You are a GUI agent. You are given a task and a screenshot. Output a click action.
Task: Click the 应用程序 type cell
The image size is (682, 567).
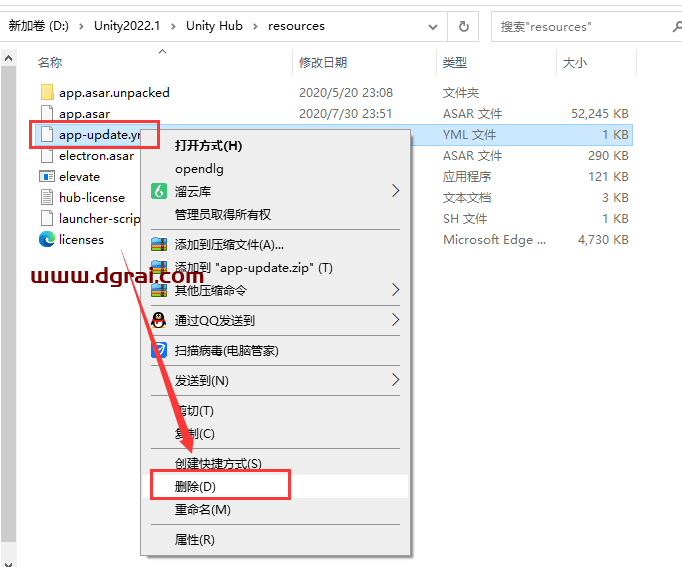[467, 177]
